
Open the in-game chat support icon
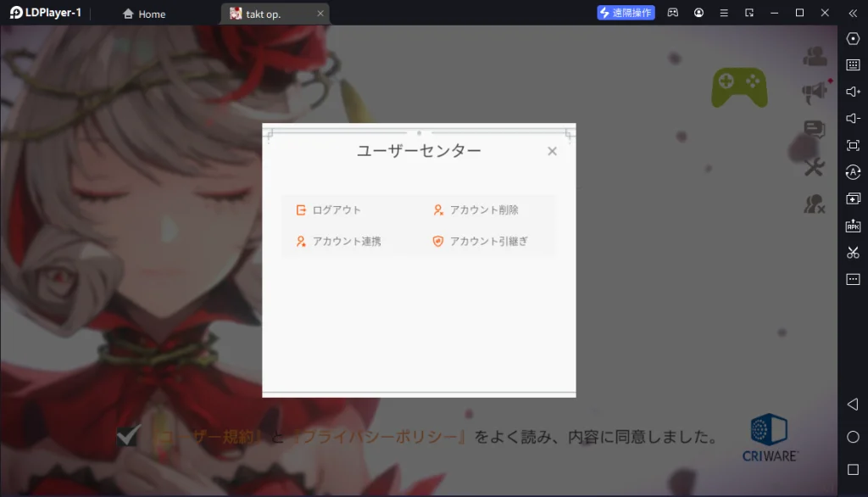[815, 129]
